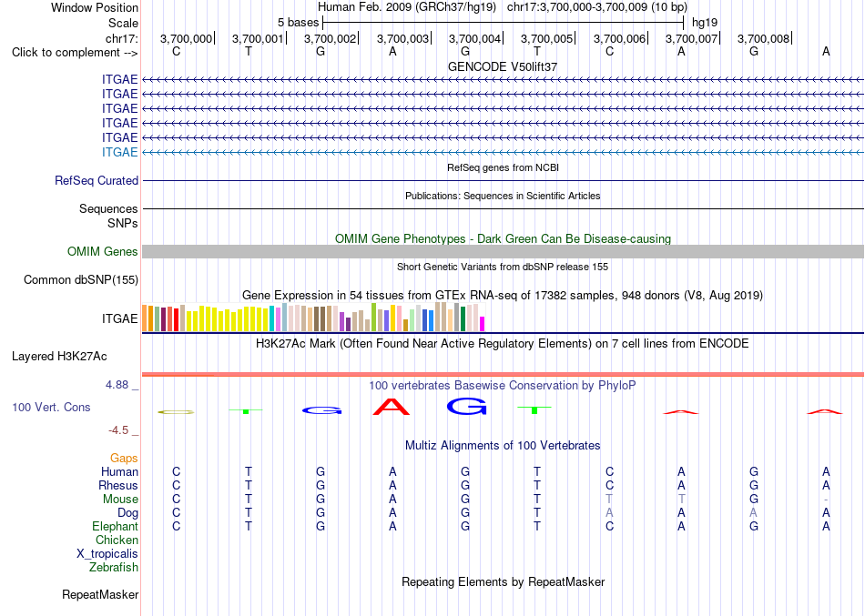Image resolution: width=865 pixels, height=616 pixels.
Task: Select the Window Position label
Action: click(95, 7)
